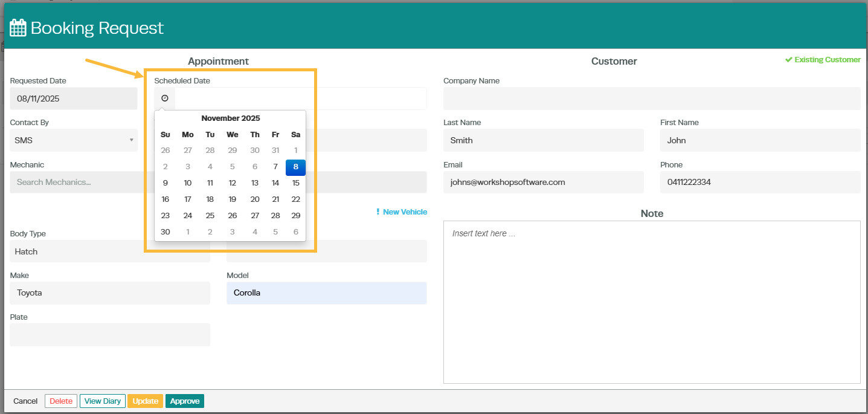Click the Delete button
This screenshot has width=868, height=414.
pos(61,401)
